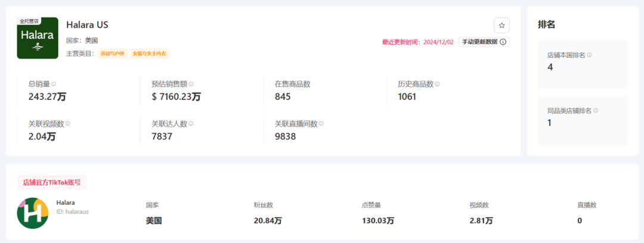644x243 pixels.
Task: Click info icon beside 关联视频数
Action: click(x=68, y=124)
